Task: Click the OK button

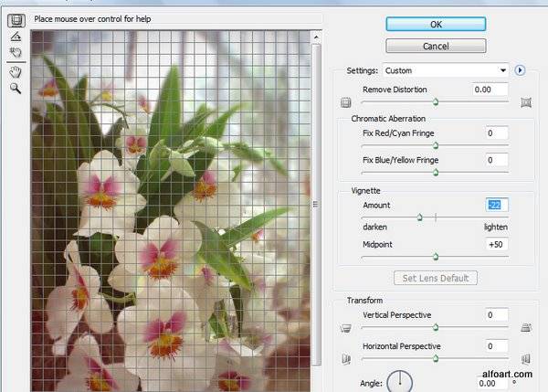Action: pyautogui.click(x=436, y=24)
